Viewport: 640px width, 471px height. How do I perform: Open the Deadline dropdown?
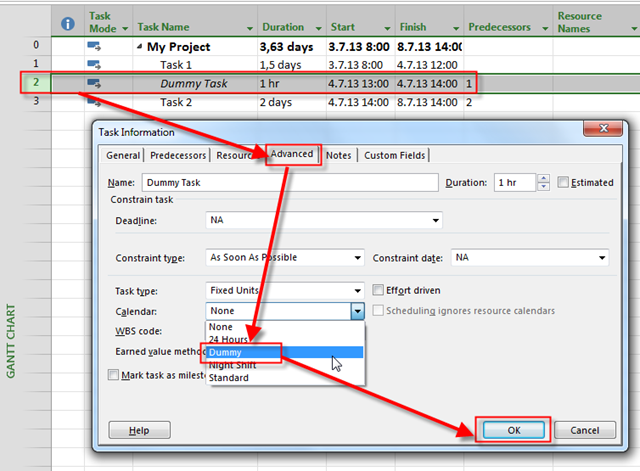tap(435, 220)
